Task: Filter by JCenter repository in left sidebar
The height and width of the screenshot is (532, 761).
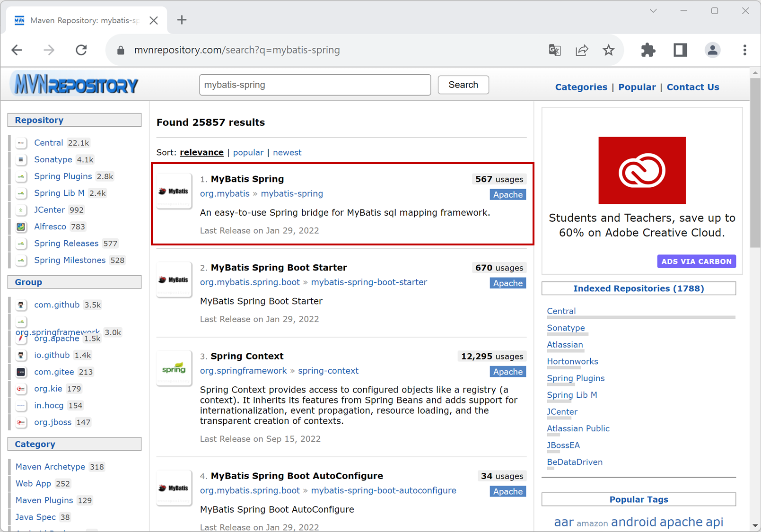Action: click(49, 210)
